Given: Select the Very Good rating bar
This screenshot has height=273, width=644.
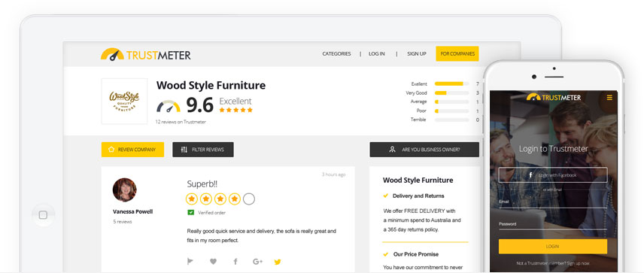Looking at the screenshot, I should [x=452, y=93].
